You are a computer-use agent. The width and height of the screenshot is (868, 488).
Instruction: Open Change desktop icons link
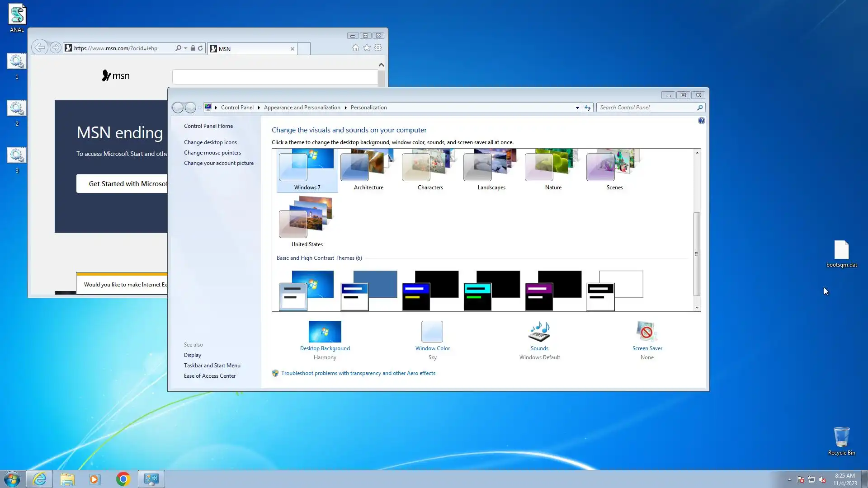[x=210, y=142]
